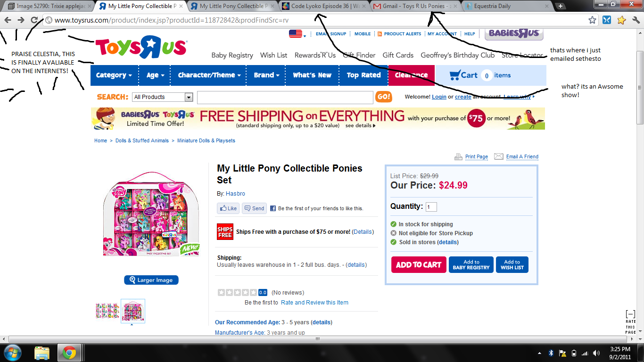This screenshot has height=362, width=644.
Task: Reload the Toys R Us page
Action: [x=34, y=20]
